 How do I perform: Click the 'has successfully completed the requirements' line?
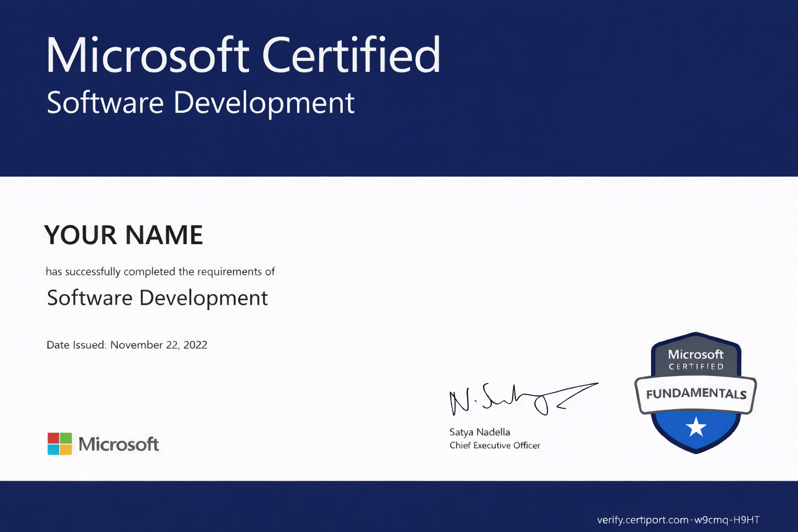[x=160, y=272]
